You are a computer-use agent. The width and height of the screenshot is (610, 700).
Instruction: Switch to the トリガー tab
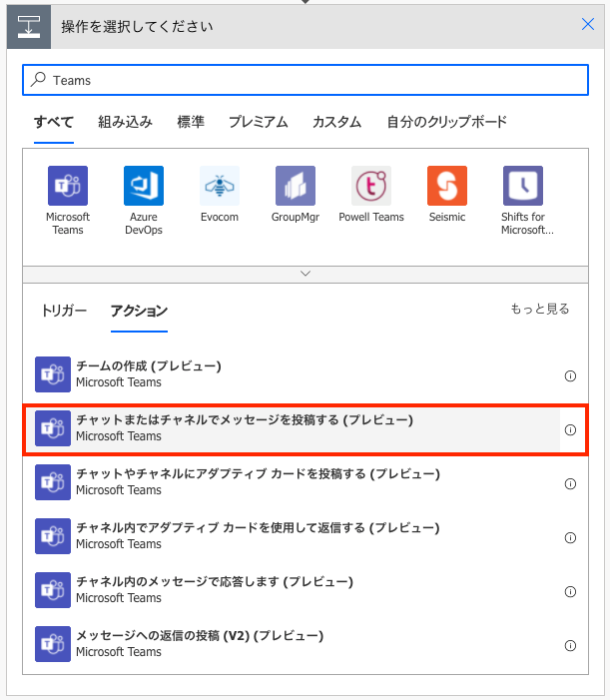coord(63,311)
